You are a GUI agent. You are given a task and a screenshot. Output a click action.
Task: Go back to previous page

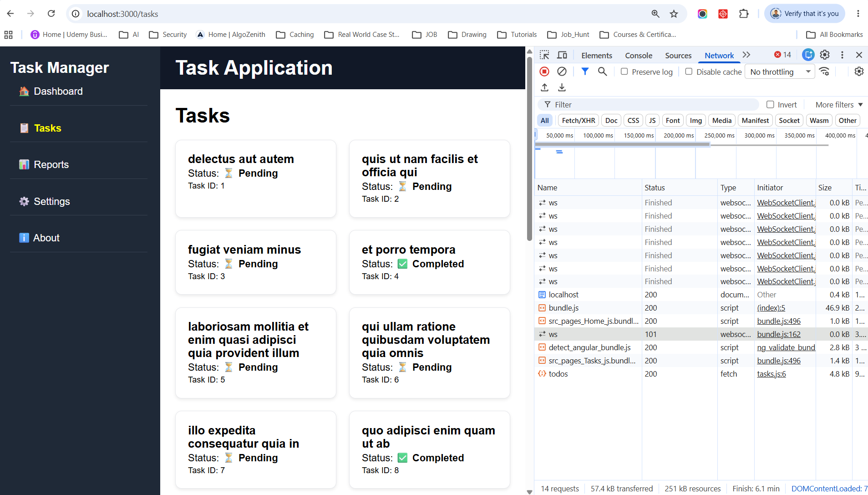(10, 14)
